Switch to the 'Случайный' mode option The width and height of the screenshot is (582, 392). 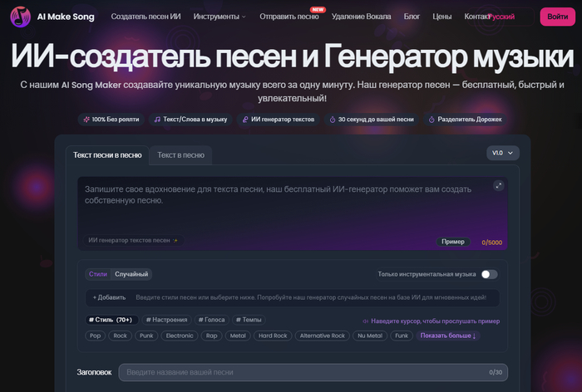pos(131,274)
